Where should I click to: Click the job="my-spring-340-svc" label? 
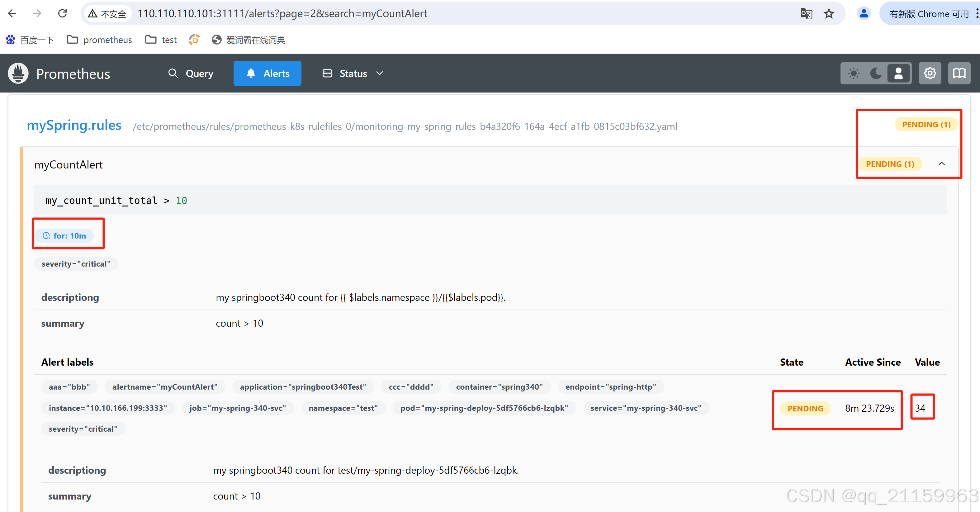point(237,408)
